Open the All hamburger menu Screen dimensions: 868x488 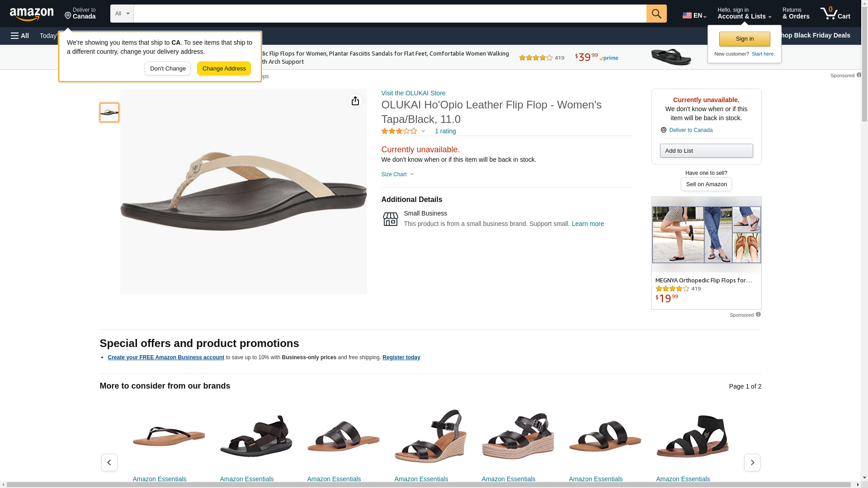[20, 36]
